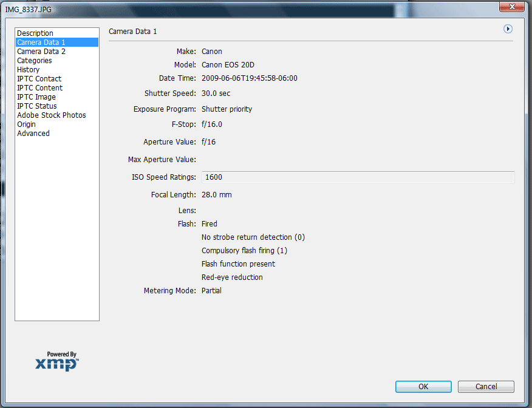Click the Date Time value 2009-06-06T19:45:58-06:00
Viewport: 532px width, 408px height.
point(250,78)
